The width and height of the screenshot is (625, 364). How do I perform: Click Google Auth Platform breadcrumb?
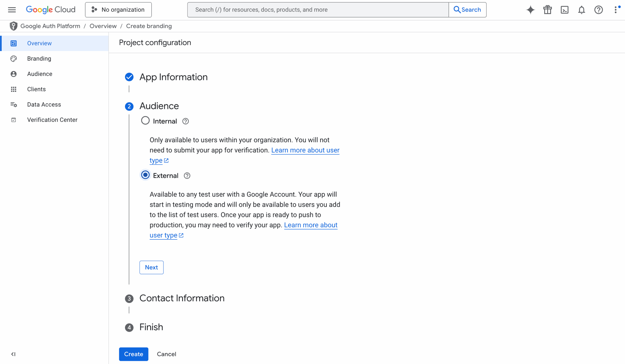pos(50,26)
